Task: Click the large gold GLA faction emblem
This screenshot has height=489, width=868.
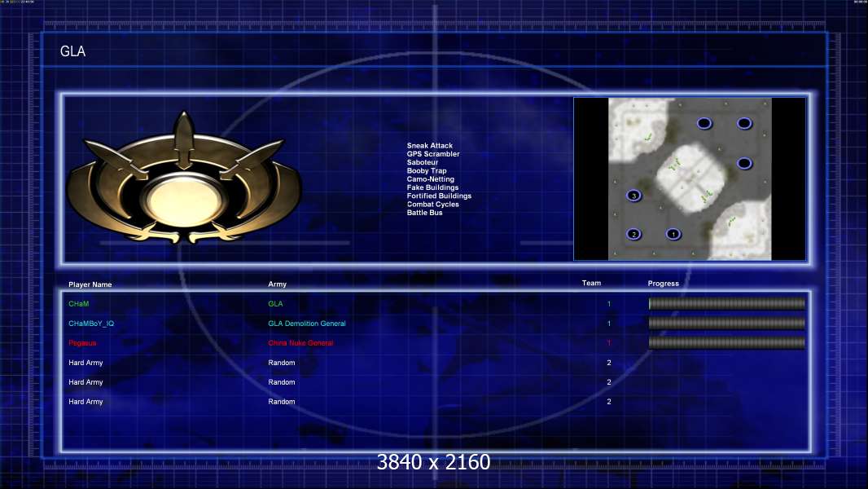Action: point(182,179)
